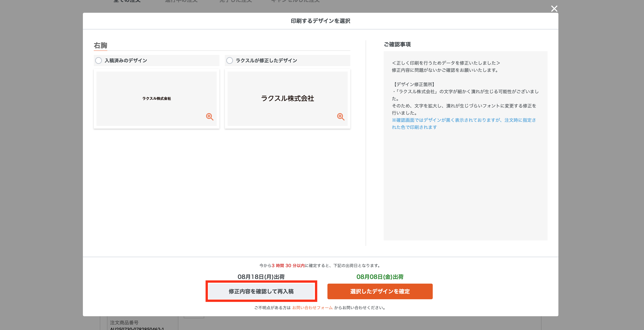Zoom into the submitted design preview
Screen dimensions: 644x330
click(210, 117)
